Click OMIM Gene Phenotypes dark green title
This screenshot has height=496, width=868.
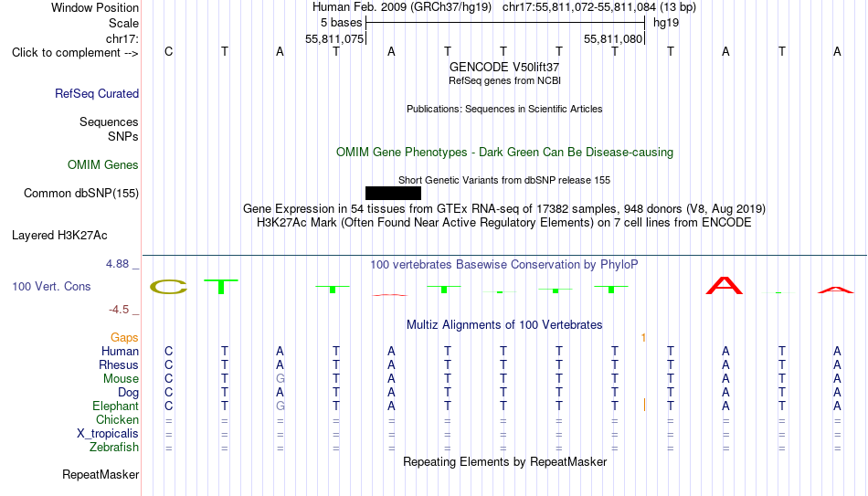[504, 153]
